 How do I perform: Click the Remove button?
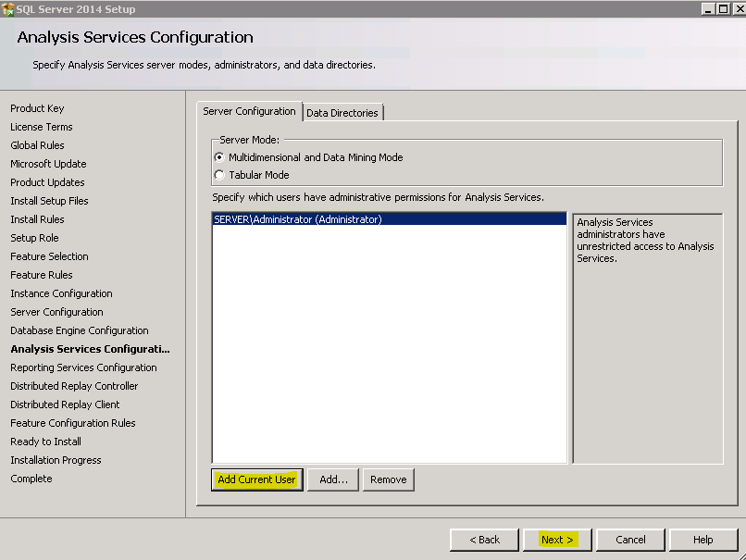point(388,479)
